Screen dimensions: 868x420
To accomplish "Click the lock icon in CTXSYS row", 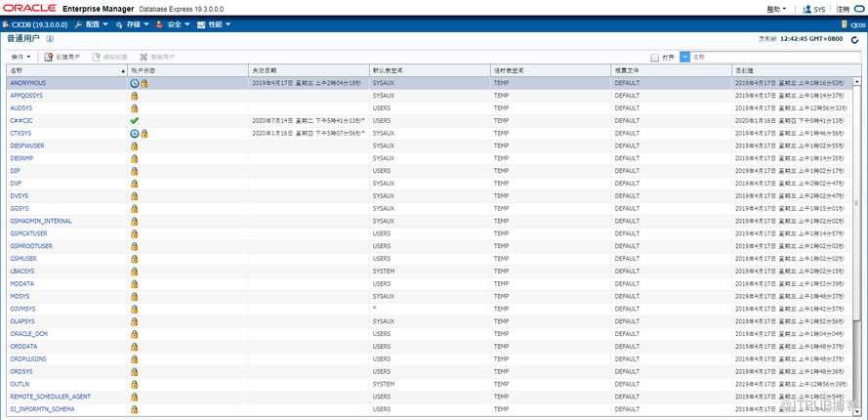I will point(144,134).
